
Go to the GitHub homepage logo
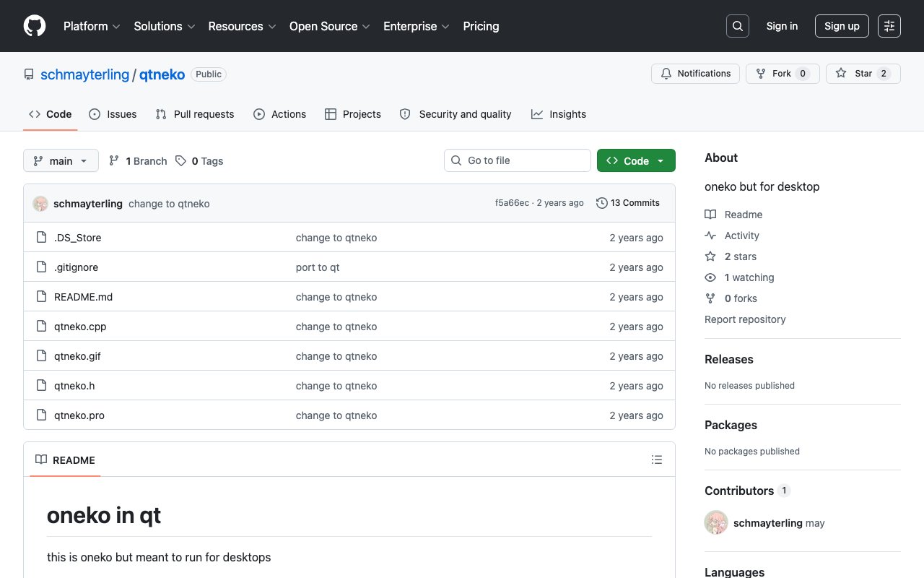(x=35, y=26)
